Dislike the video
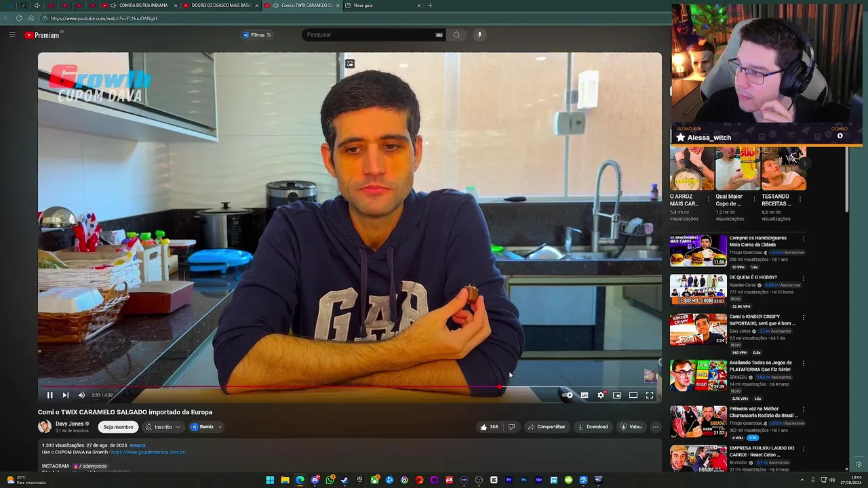This screenshot has height=488, width=868. pos(511,427)
